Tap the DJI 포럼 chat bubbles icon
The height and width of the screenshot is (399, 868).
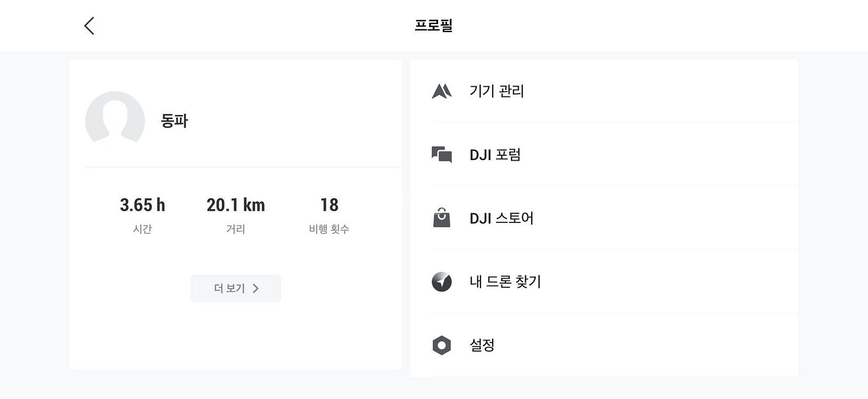[442, 155]
